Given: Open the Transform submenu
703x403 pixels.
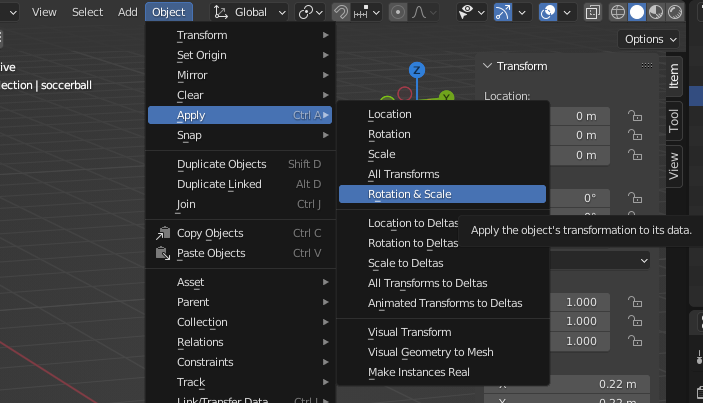Looking at the screenshot, I should coord(240,35).
